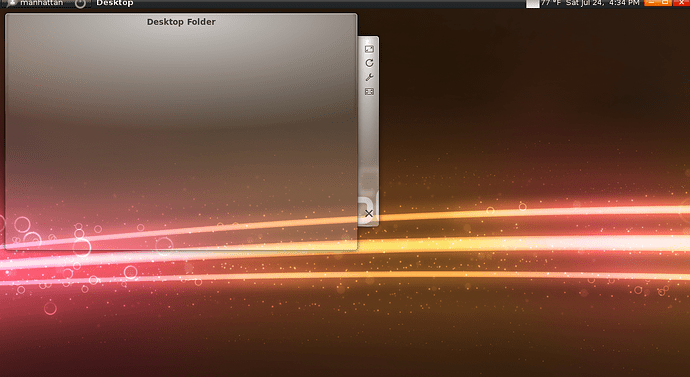The width and height of the screenshot is (690, 377).
Task: Click the red close window button
Action: [681, 3]
